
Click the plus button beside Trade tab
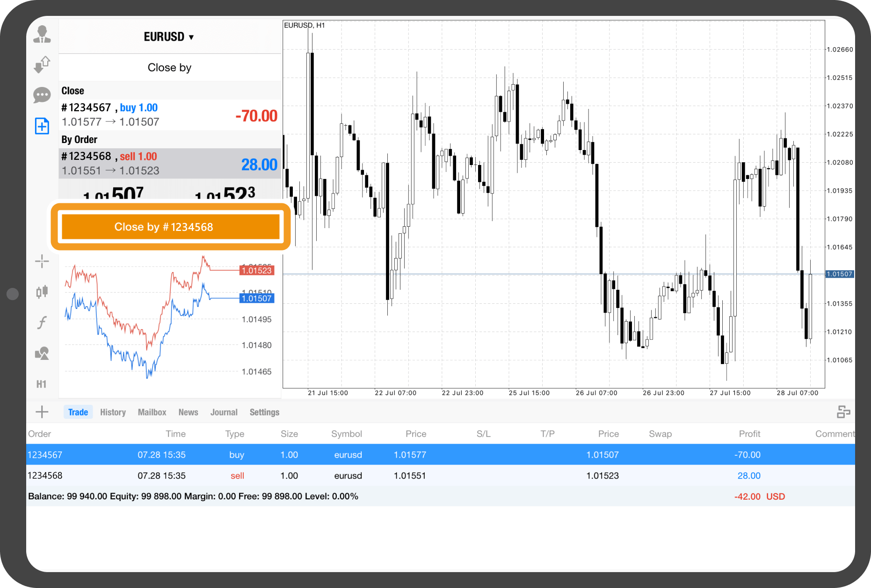(x=42, y=412)
